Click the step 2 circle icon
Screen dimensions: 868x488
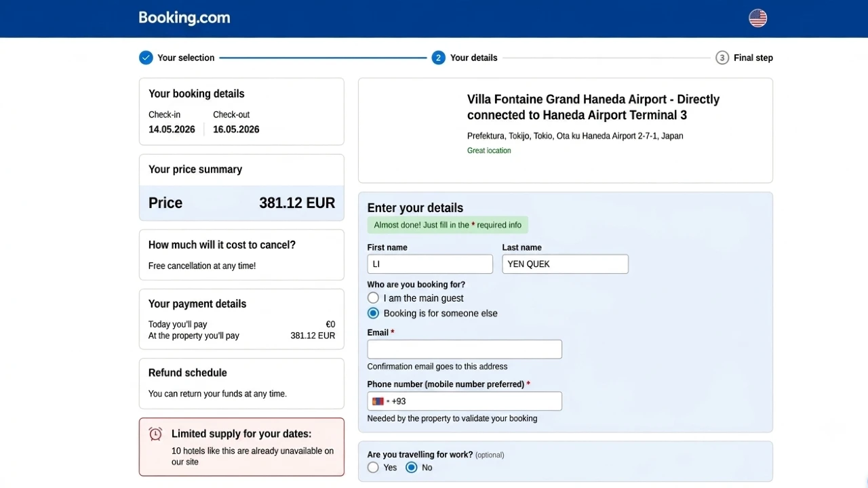click(438, 58)
